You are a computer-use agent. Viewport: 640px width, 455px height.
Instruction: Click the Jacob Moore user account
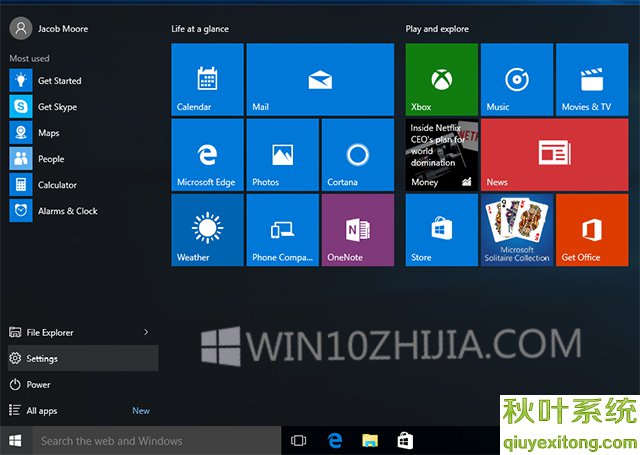coord(49,29)
